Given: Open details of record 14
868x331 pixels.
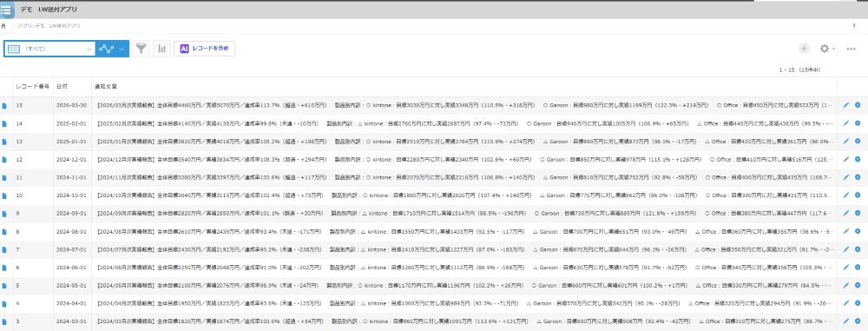Looking at the screenshot, I should coord(4,123).
